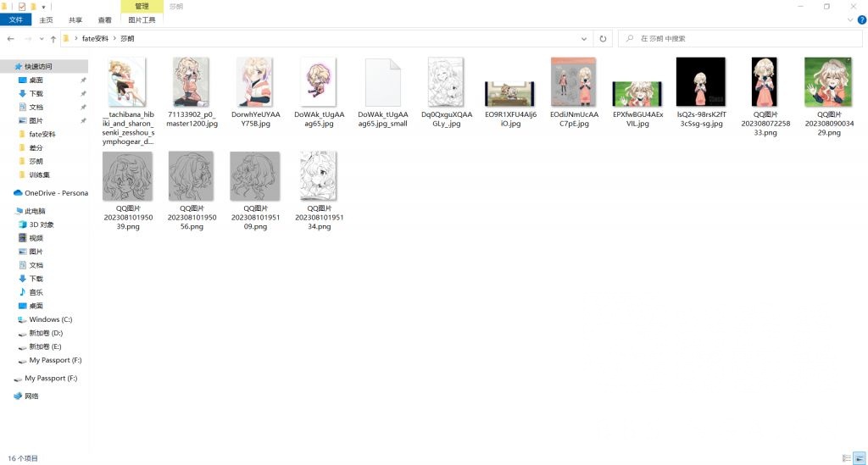This screenshot has height=465, width=868.
Task: Open recent locations dropdown arrow
Action: [42, 39]
